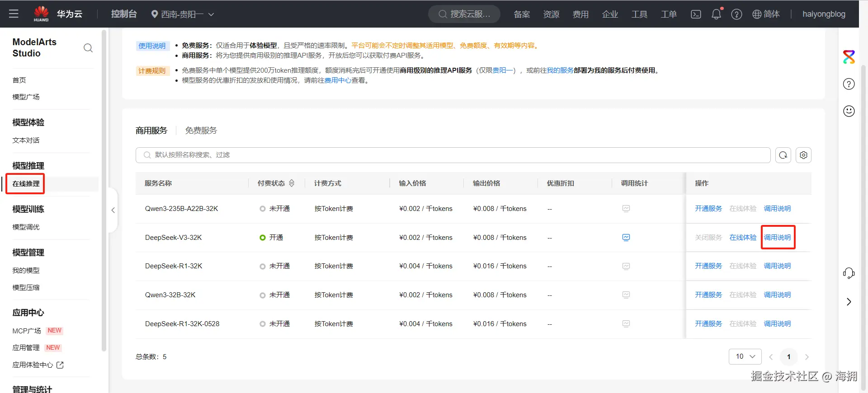Image resolution: width=868 pixels, height=393 pixels.
Task: Open 模型调优 in the sidebar
Action: click(x=26, y=227)
